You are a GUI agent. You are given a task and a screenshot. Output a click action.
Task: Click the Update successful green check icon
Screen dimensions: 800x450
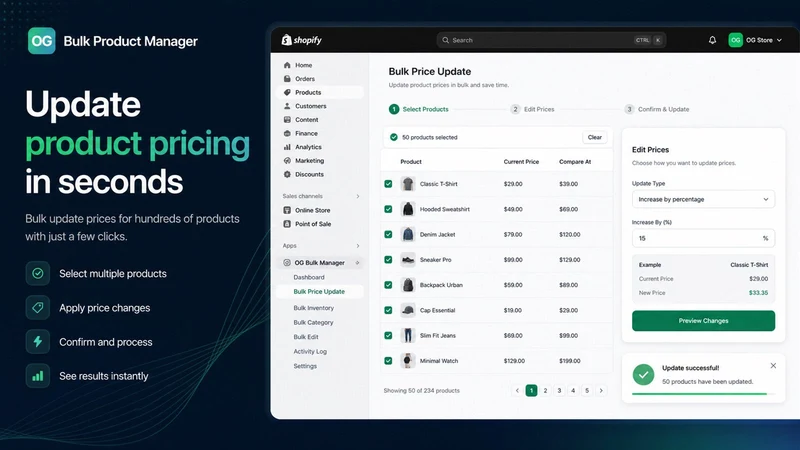(643, 374)
